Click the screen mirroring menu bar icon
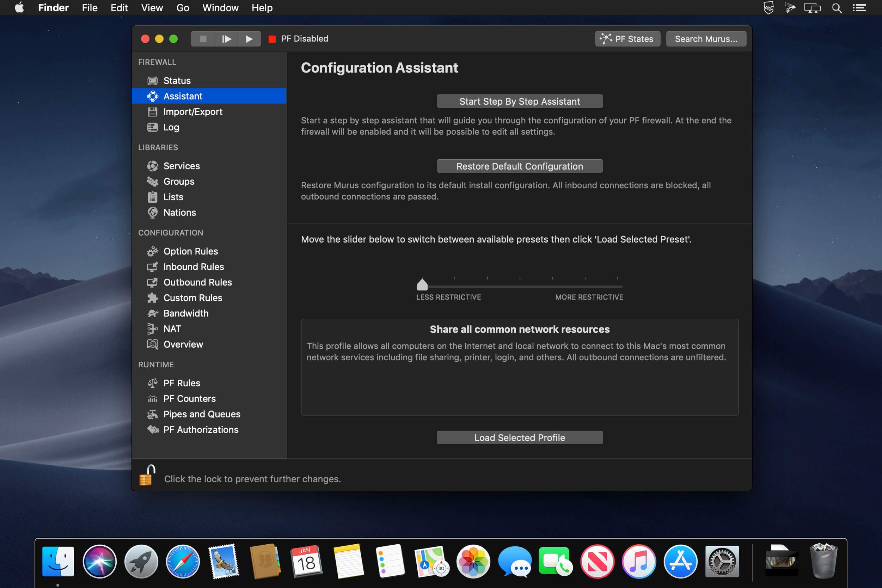 812,8
